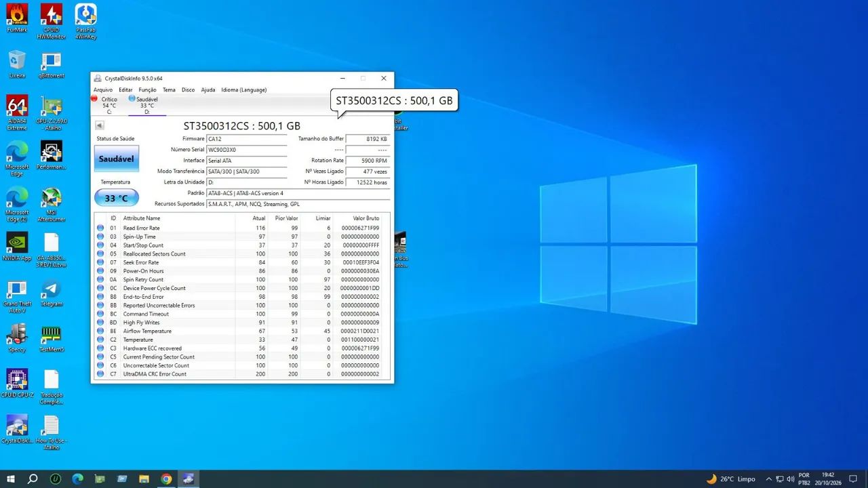
Task: Click the 26°C Limpo weather widget
Action: tap(730, 479)
